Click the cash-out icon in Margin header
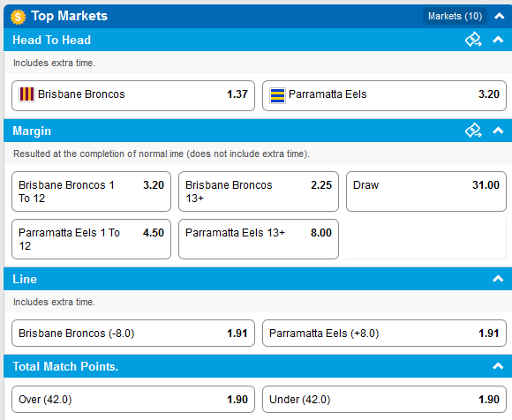 coord(473,131)
